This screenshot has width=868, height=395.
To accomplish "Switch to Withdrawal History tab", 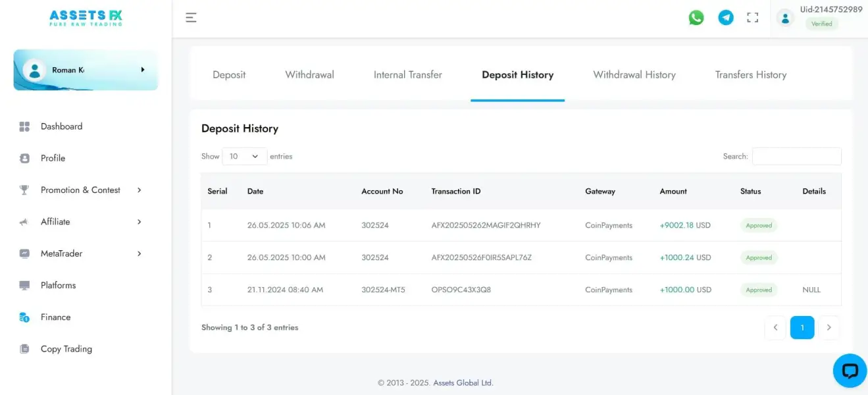I will point(634,75).
